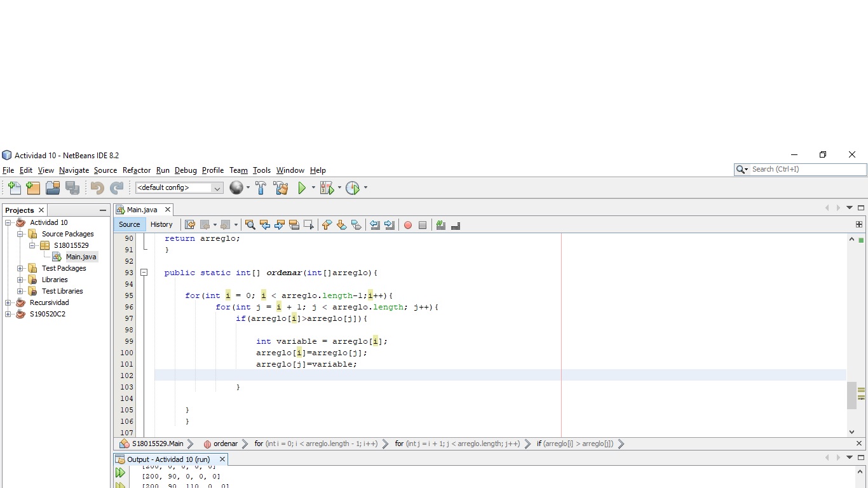Collapse the ordenar method code fold
The height and width of the screenshot is (488, 868).
(144, 273)
